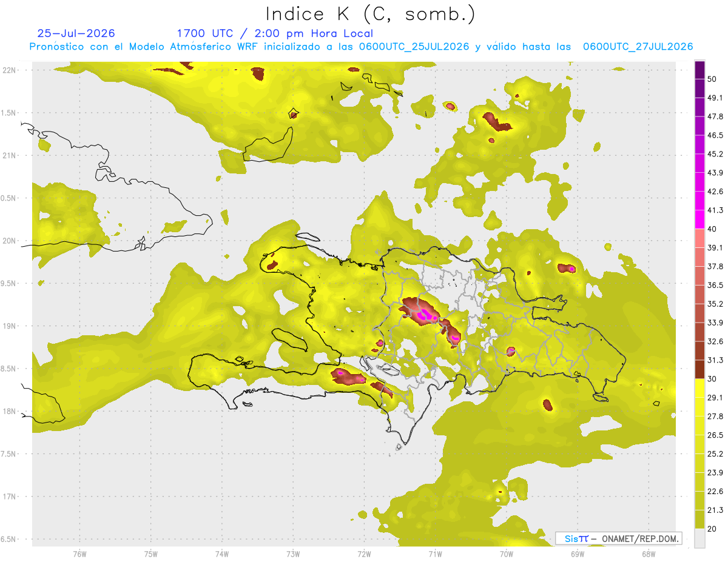Click the colorbar value "33.9"
Screen dimensions: 728x562
715,323
